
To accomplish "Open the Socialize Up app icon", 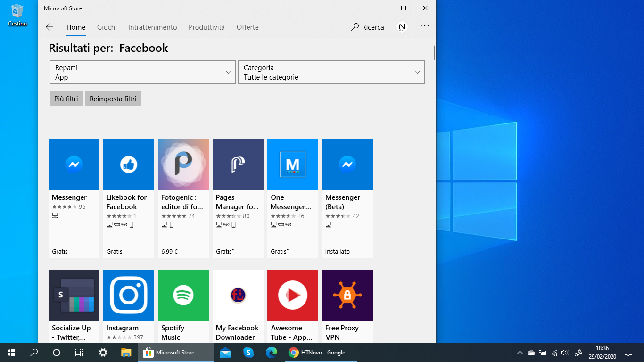I will (74, 295).
